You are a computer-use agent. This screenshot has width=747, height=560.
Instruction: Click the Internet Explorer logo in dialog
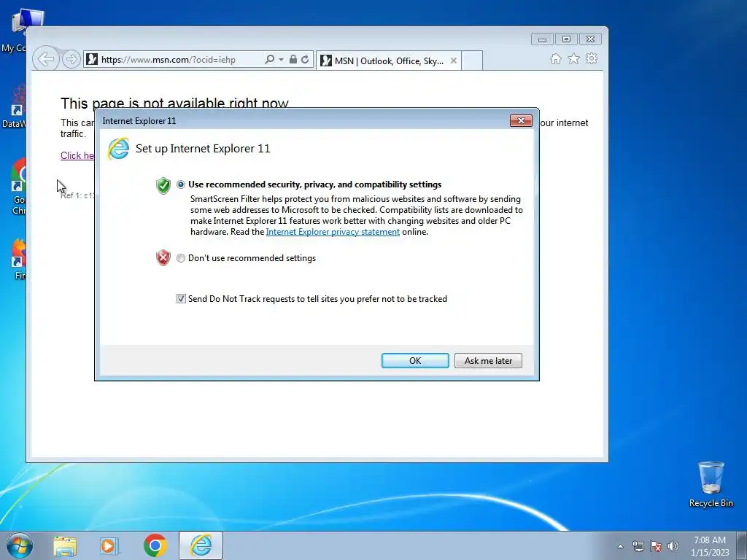click(118, 149)
